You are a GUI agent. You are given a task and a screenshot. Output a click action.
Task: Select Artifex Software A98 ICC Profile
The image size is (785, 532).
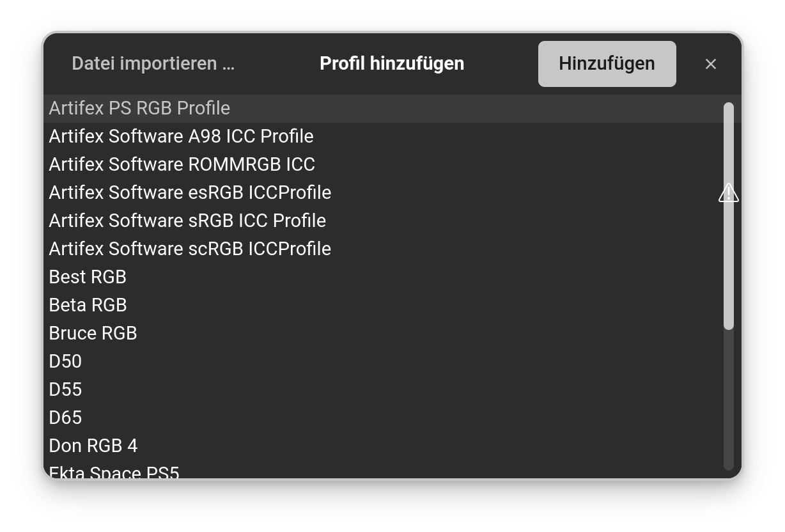tap(181, 136)
